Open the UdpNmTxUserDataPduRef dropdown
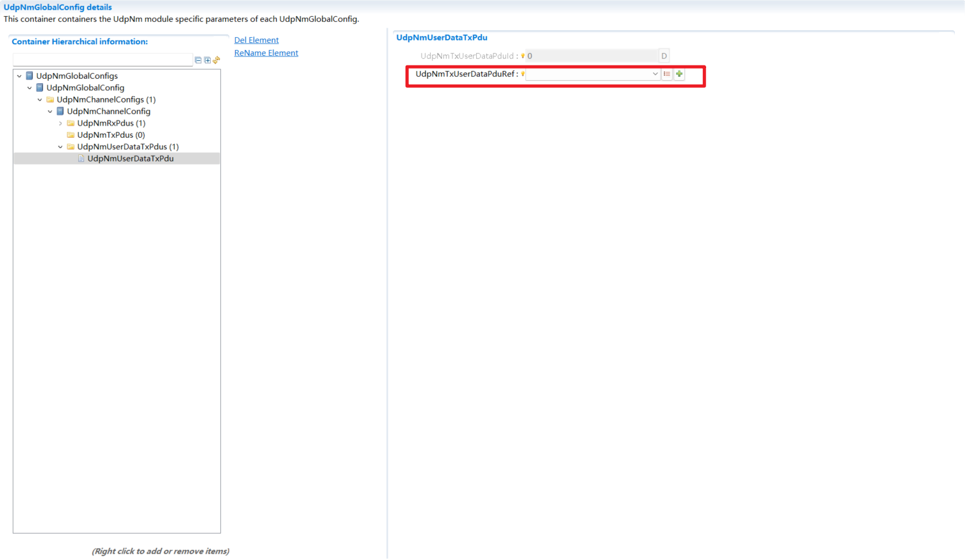The height and width of the screenshot is (560, 965). 655,74
